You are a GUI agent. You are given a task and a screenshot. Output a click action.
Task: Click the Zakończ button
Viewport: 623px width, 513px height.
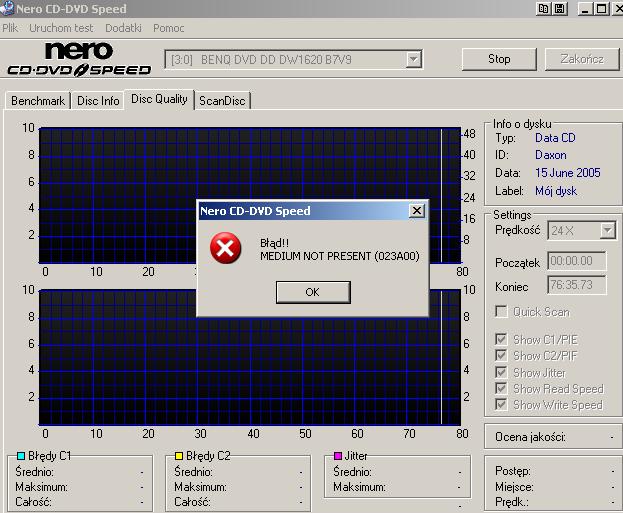coord(582,59)
